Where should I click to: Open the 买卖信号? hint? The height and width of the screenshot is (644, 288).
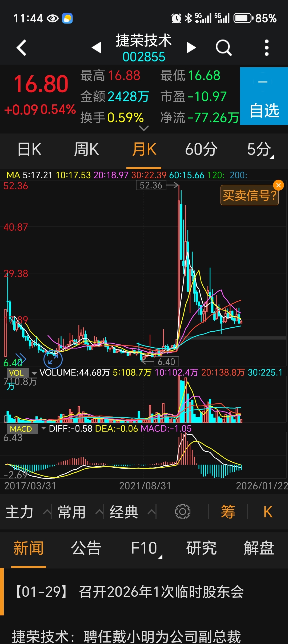point(249,195)
